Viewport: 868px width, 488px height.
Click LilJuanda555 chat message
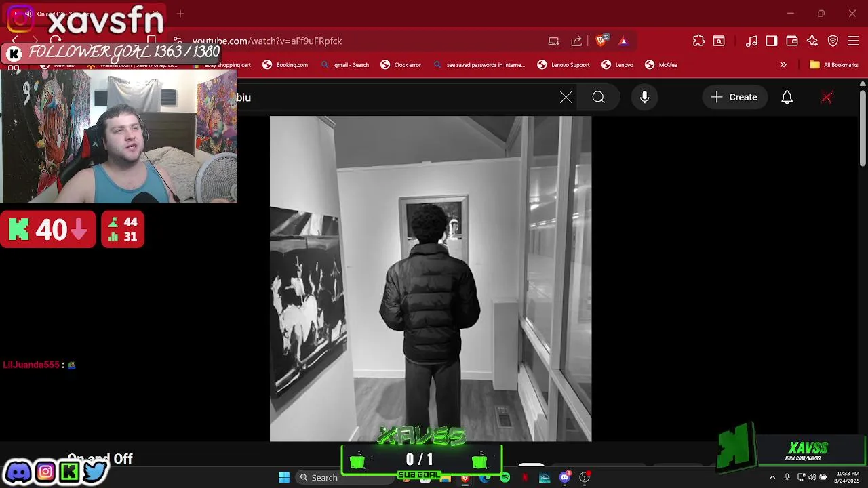(39, 365)
